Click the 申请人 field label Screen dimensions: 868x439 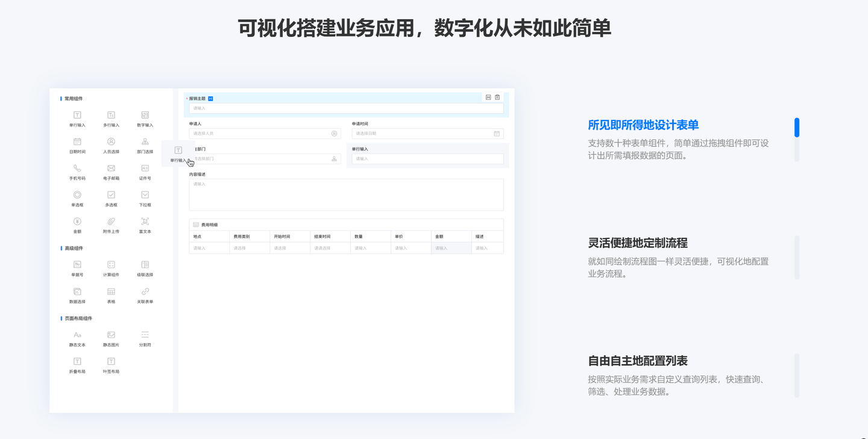(x=195, y=123)
